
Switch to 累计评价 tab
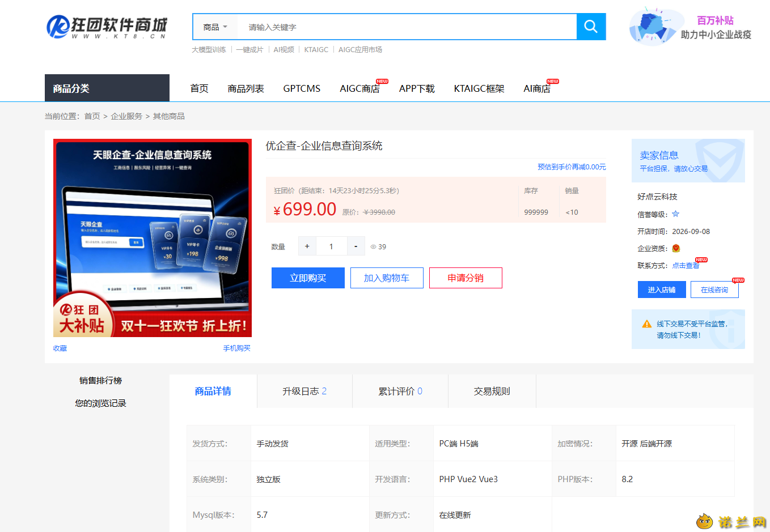coord(400,391)
